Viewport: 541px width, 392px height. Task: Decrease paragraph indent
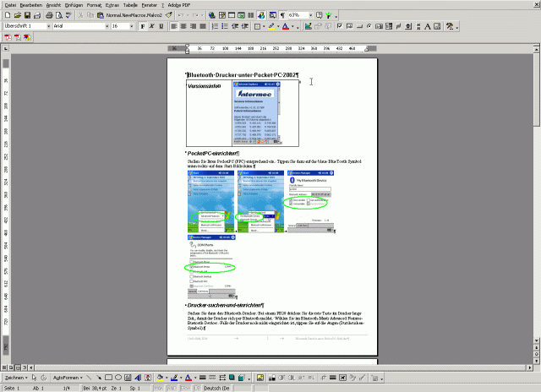pos(235,26)
